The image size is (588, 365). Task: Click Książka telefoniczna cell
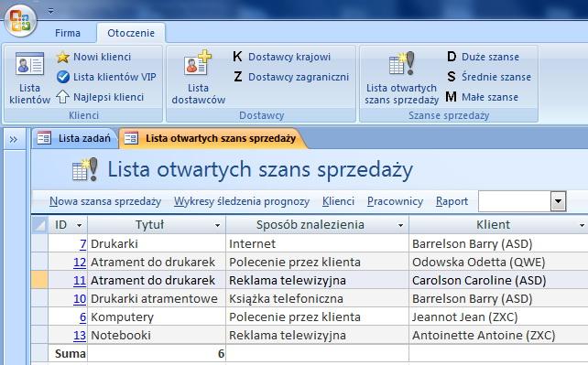tap(317, 299)
